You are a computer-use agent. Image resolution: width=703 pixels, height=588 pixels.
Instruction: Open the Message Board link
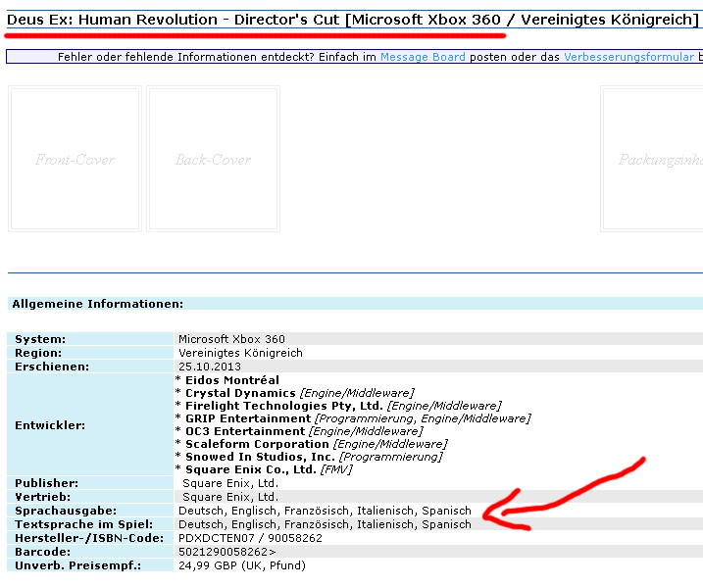pyautogui.click(x=423, y=57)
